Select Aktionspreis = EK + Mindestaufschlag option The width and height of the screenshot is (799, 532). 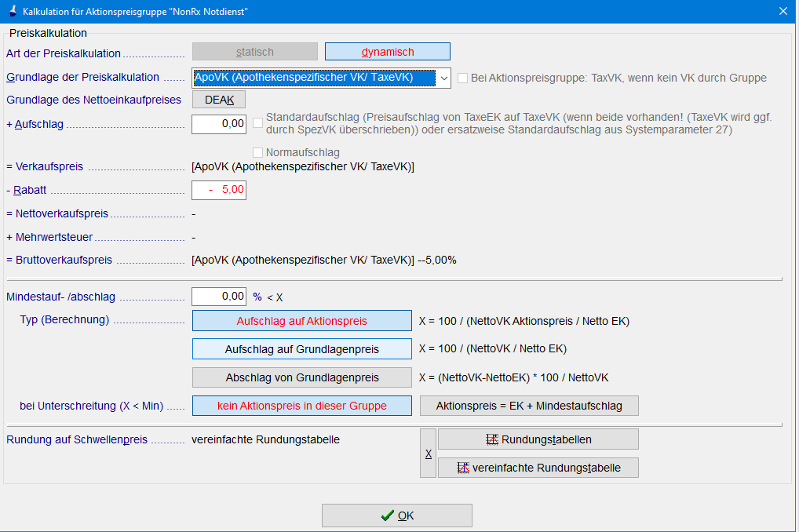pos(529,406)
